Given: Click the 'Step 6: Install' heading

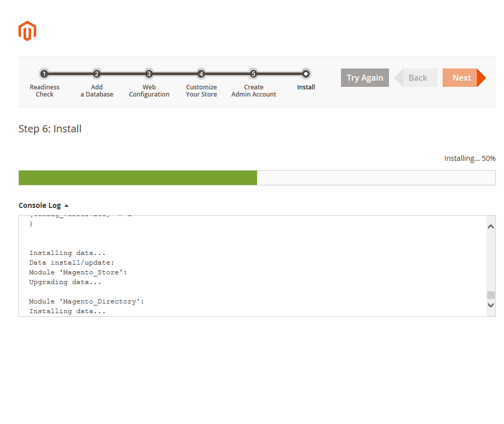Looking at the screenshot, I should 50,129.
